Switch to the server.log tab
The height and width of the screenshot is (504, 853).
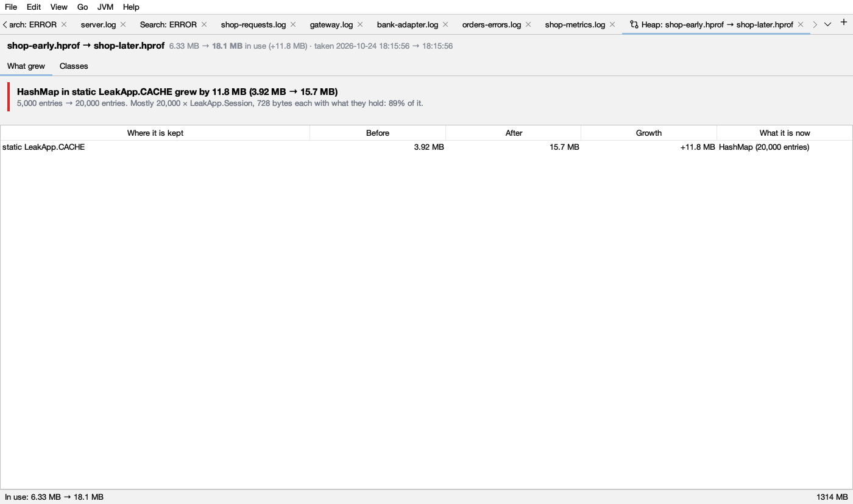98,24
